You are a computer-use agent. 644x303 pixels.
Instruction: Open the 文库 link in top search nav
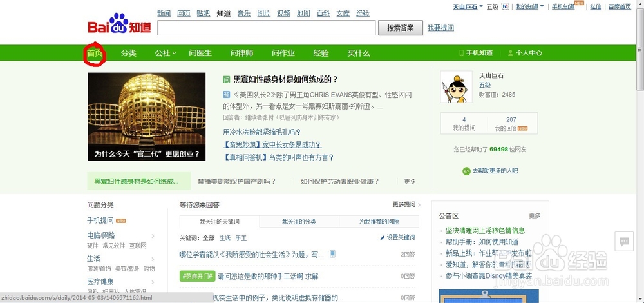pyautogui.click(x=343, y=13)
